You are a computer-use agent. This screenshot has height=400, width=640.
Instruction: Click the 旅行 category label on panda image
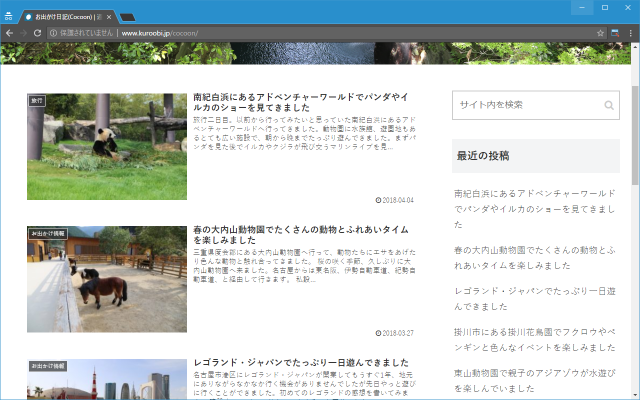37,100
